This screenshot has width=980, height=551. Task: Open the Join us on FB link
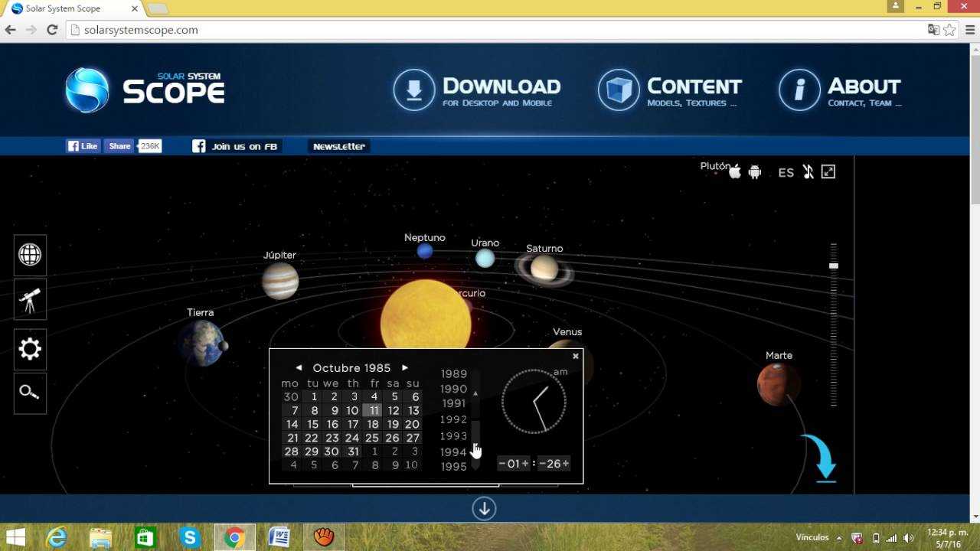[235, 146]
